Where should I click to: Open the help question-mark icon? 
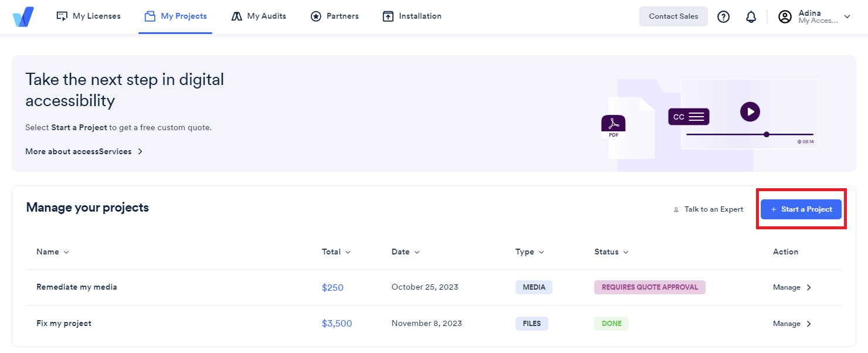723,16
